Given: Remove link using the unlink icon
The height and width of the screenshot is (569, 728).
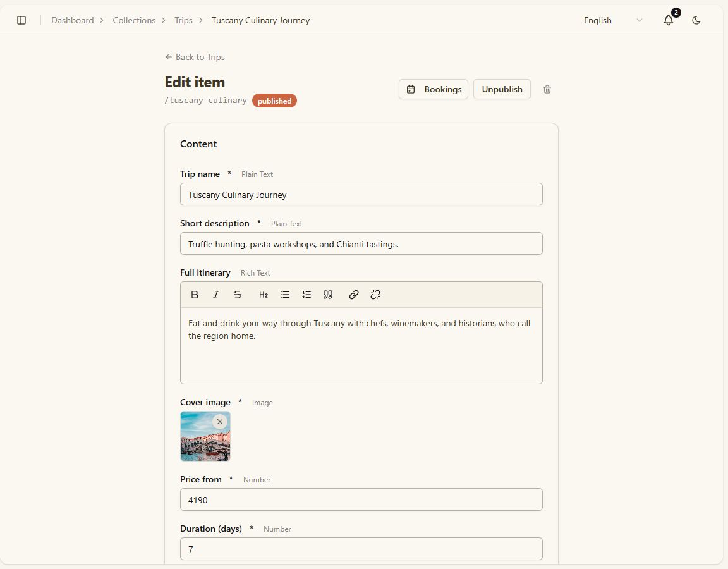Looking at the screenshot, I should [x=375, y=295].
